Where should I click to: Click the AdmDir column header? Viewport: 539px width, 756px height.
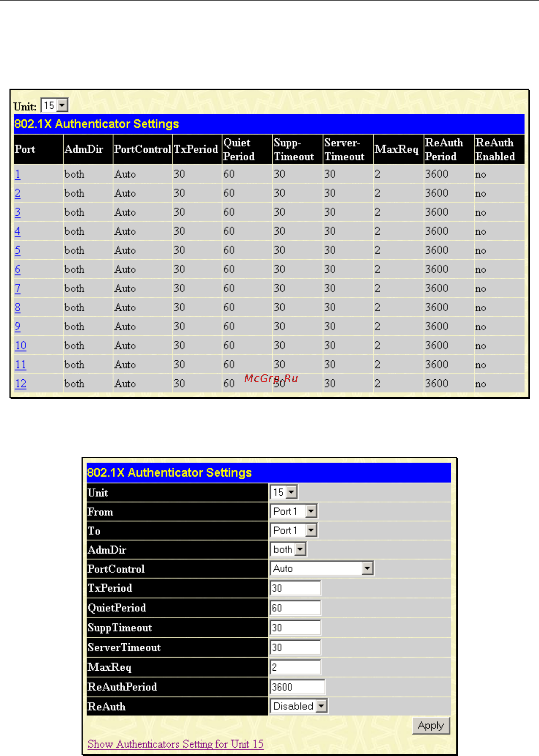pyautogui.click(x=88, y=149)
